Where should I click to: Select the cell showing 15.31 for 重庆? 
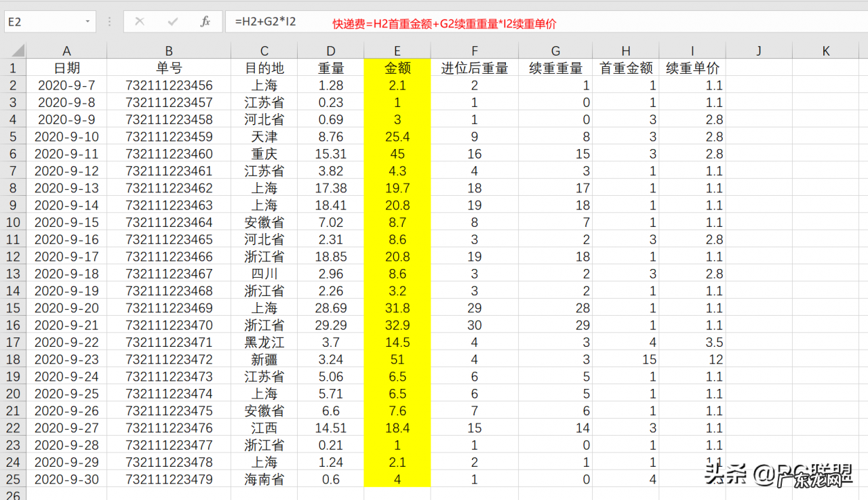click(330, 154)
